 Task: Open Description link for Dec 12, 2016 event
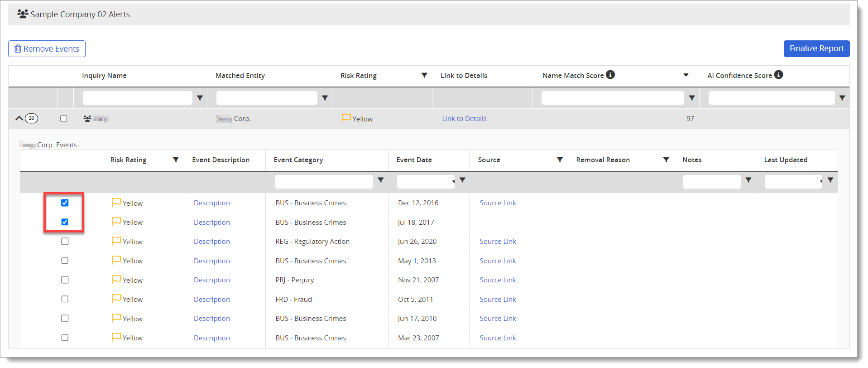click(x=212, y=203)
